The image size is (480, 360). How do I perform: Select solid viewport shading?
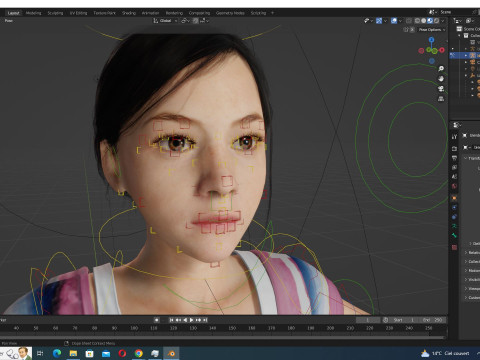(424, 21)
